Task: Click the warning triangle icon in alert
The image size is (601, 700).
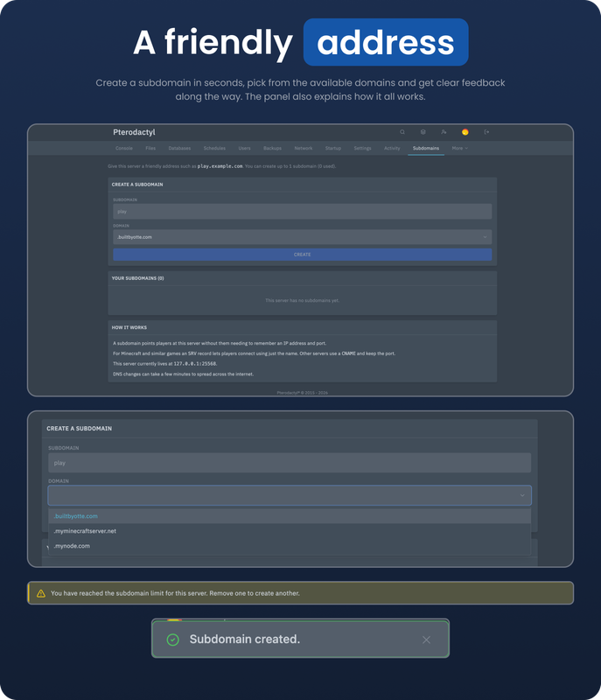Action: tap(41, 593)
